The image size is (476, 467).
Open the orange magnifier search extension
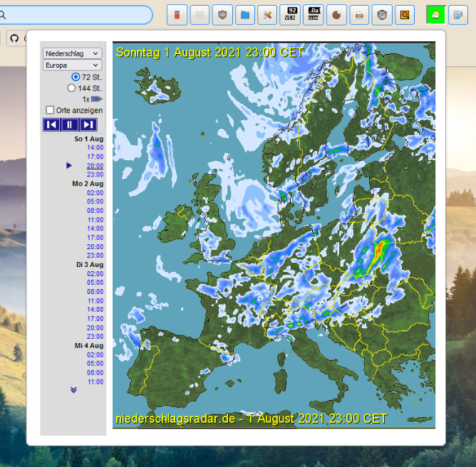[x=405, y=15]
